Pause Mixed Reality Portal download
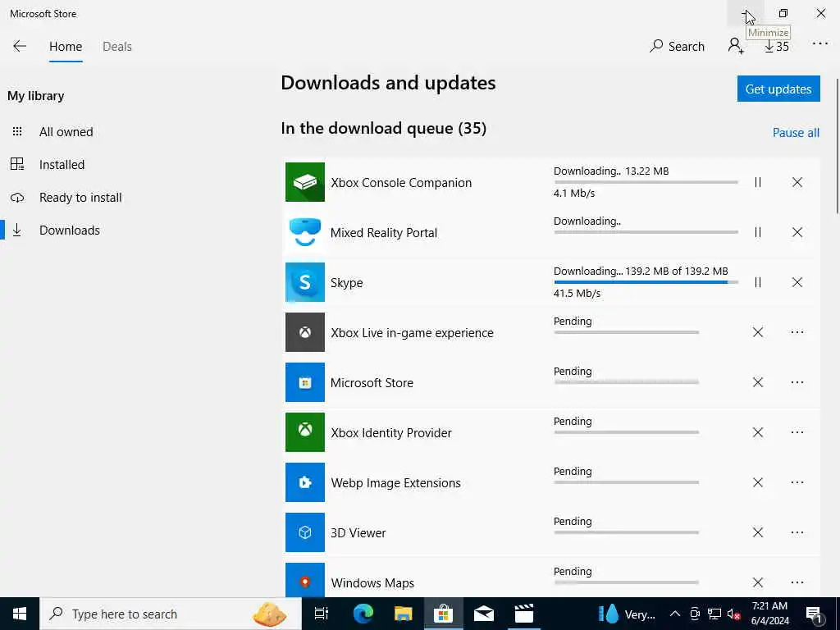This screenshot has height=630, width=840. pyautogui.click(x=757, y=232)
